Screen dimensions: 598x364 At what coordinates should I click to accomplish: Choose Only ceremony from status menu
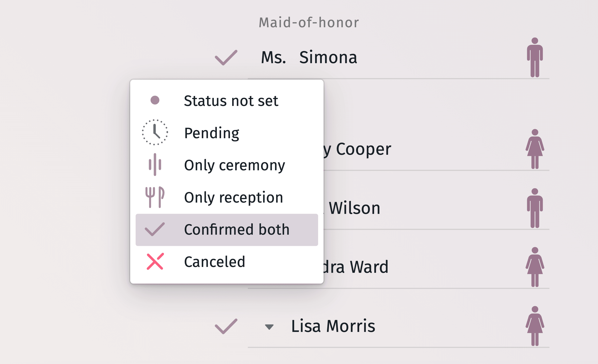click(234, 165)
